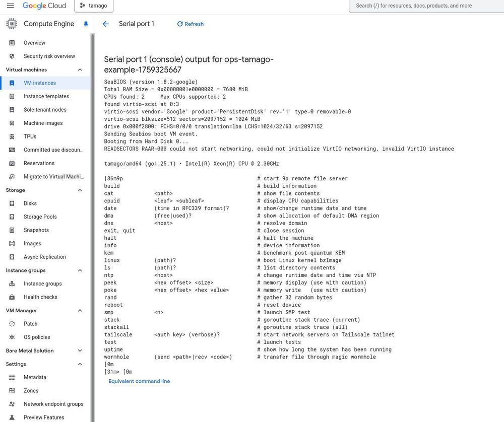Click the Snapshots sidebar icon
The width and height of the screenshot is (504, 422).
point(12,230)
